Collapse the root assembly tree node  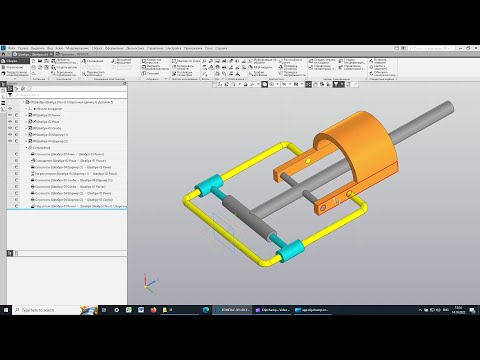23,102
